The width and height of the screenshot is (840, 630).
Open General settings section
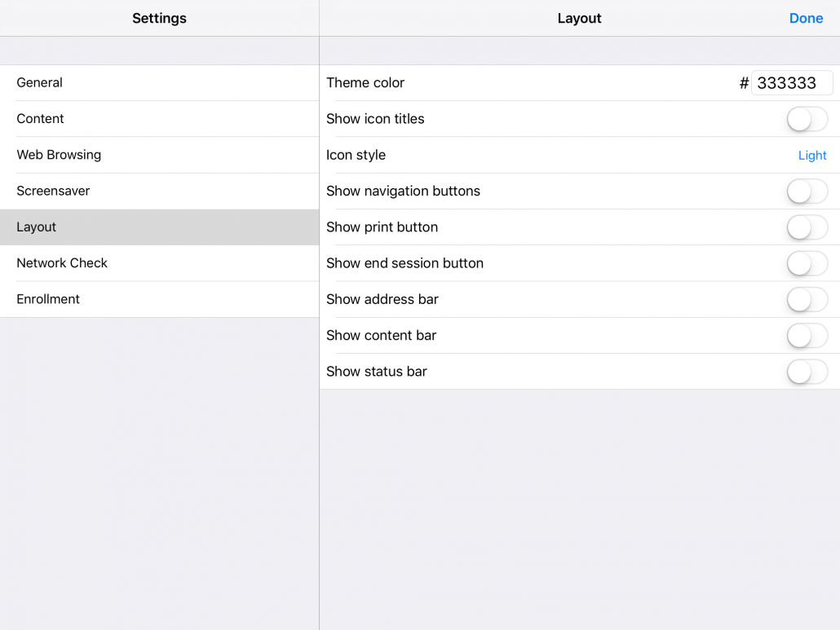[160, 83]
